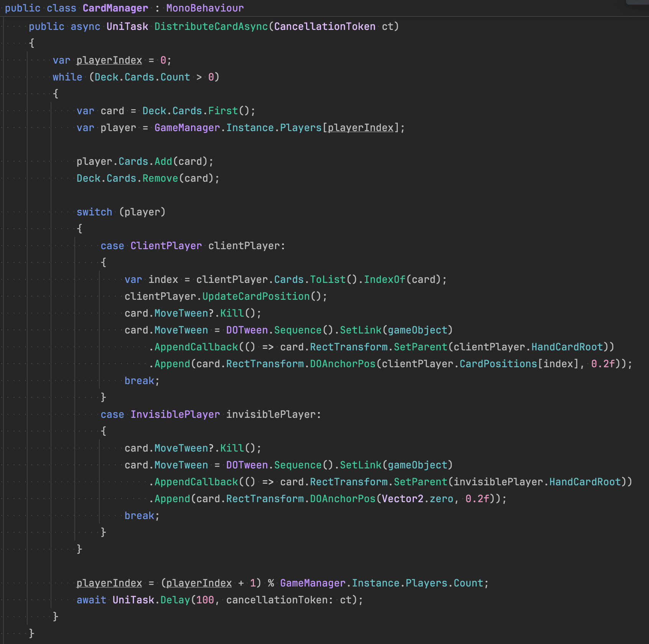Click the DistributeCardAsync method name
This screenshot has width=649, height=644.
tap(211, 26)
